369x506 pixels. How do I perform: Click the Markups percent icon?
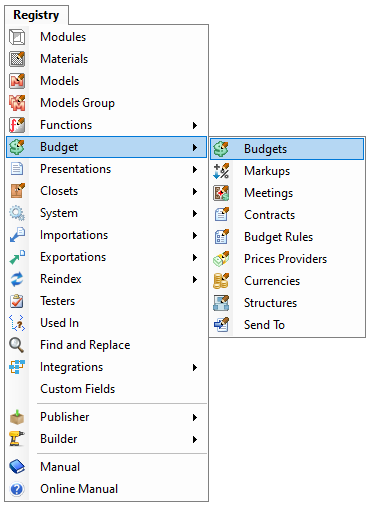221,171
